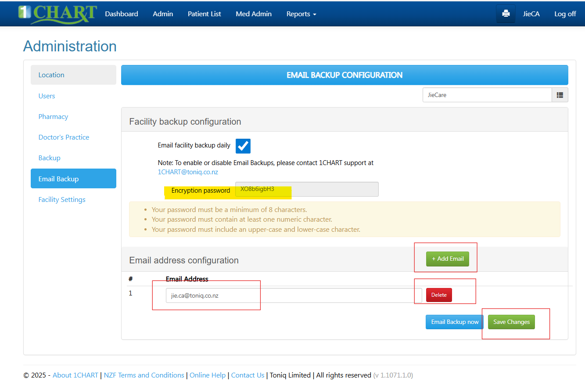Image resolution: width=585 pixels, height=392 pixels.
Task: Click the 1CHART logo
Action: (x=57, y=14)
